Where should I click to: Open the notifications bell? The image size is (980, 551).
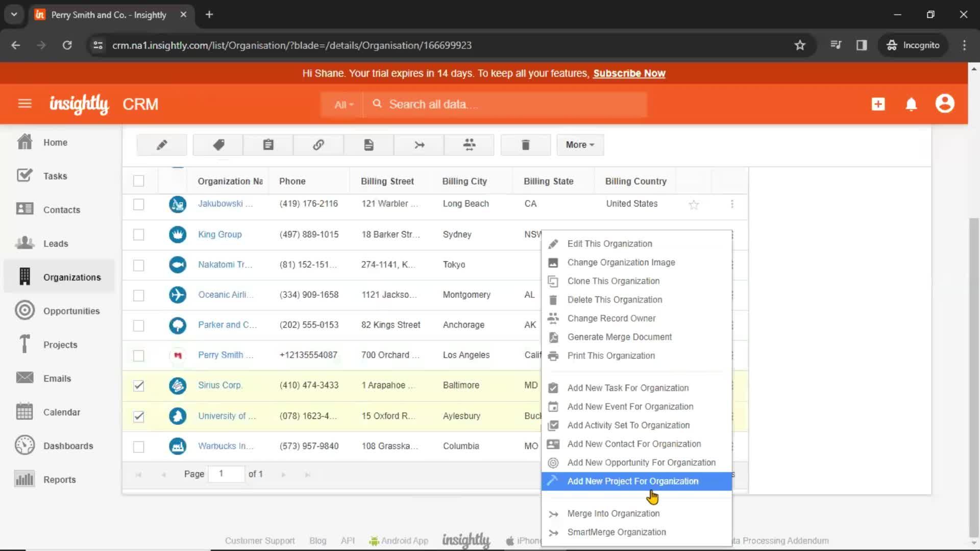pos(911,104)
